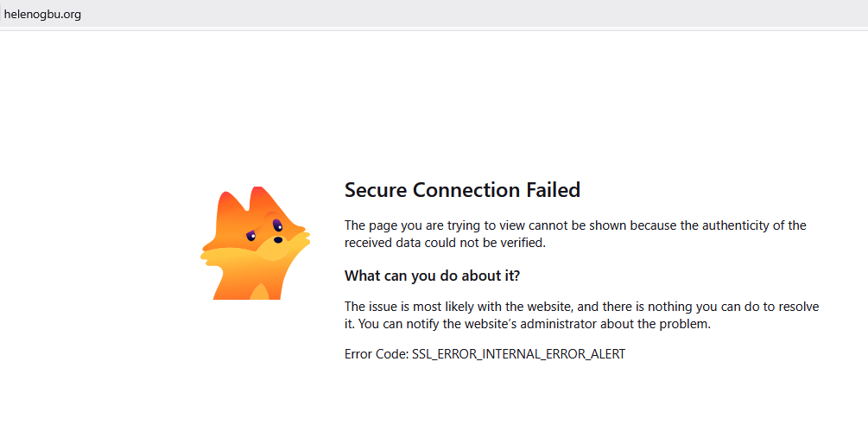This screenshot has height=425, width=868.
Task: Click the fox's outstretched left paw
Action: [213, 257]
